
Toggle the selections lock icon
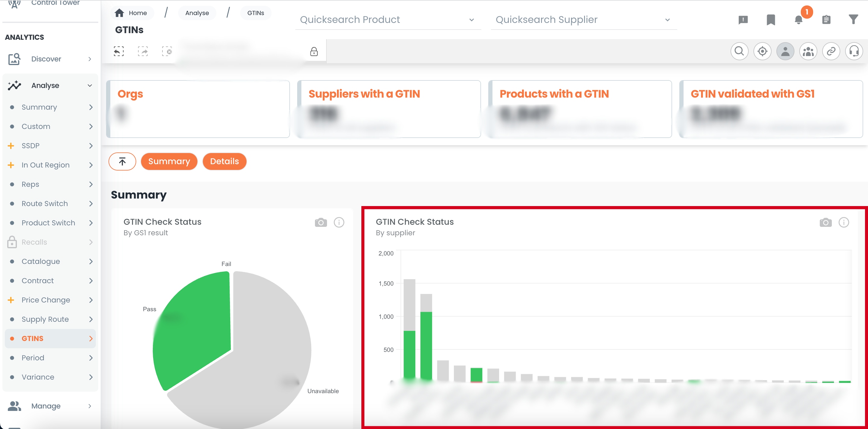pos(314,52)
